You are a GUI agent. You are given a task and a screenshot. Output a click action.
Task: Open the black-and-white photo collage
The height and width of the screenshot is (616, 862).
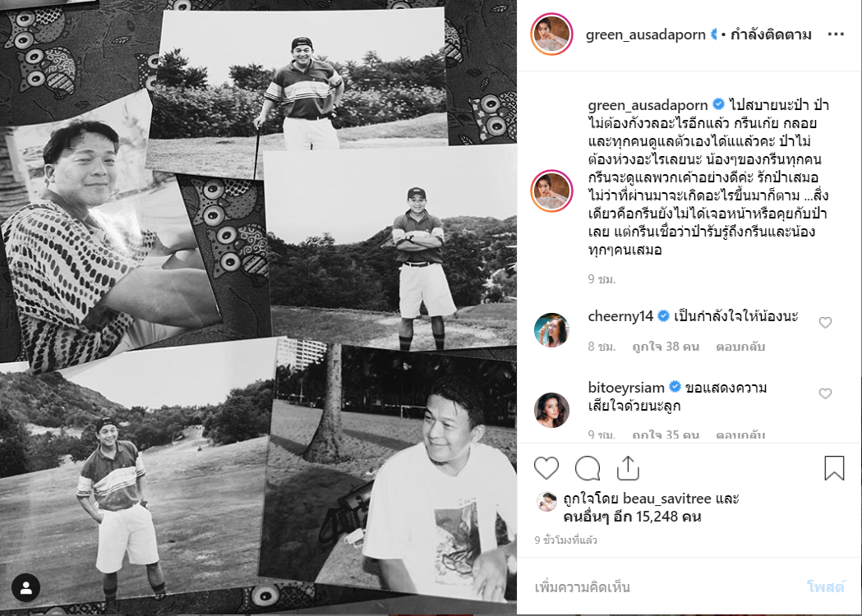(258, 308)
